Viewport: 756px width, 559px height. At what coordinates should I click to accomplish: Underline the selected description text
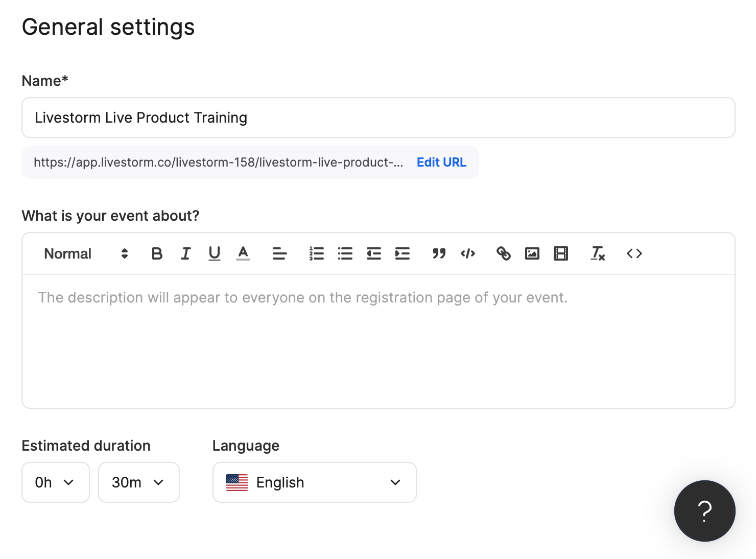(215, 253)
